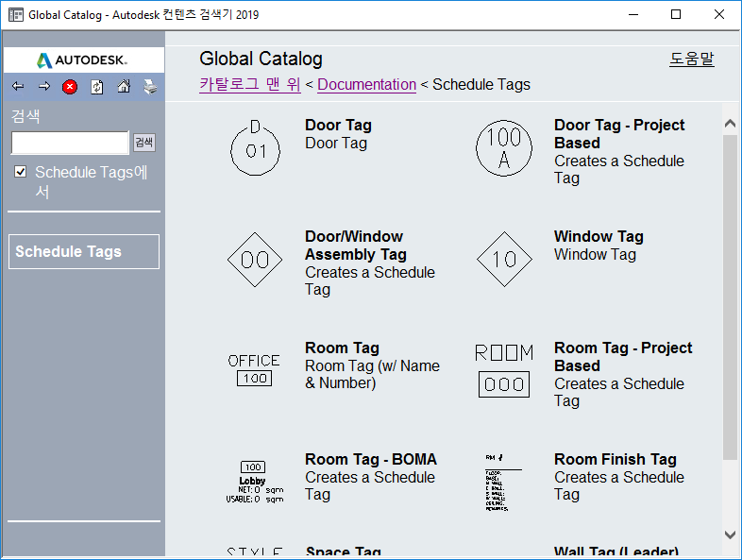This screenshot has height=560, width=742.
Task: Go back with the left arrow icon
Action: (x=18, y=86)
